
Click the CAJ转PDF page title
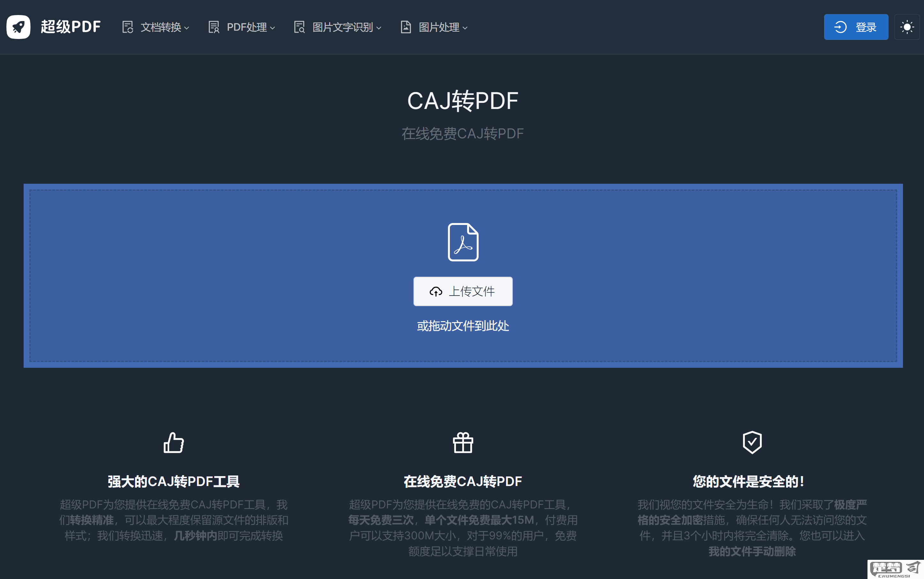tap(463, 101)
